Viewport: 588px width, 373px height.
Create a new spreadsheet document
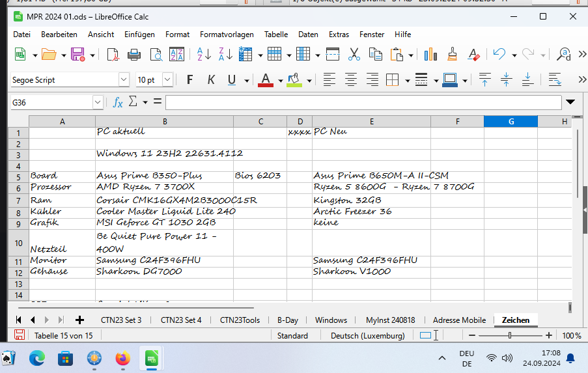pyautogui.click(x=20, y=55)
